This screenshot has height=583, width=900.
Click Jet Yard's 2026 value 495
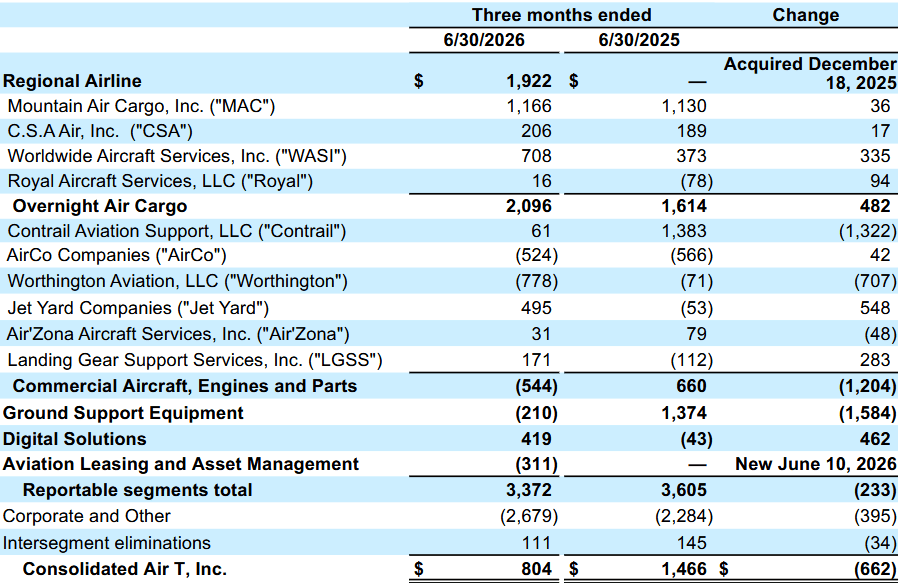pyautogui.click(x=536, y=308)
